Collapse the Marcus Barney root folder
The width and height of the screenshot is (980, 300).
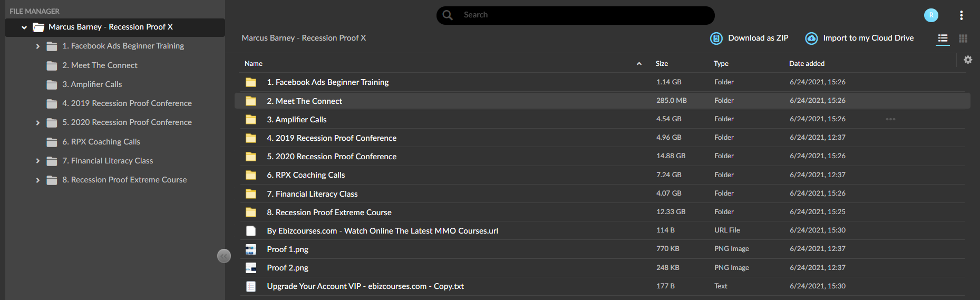(x=24, y=27)
